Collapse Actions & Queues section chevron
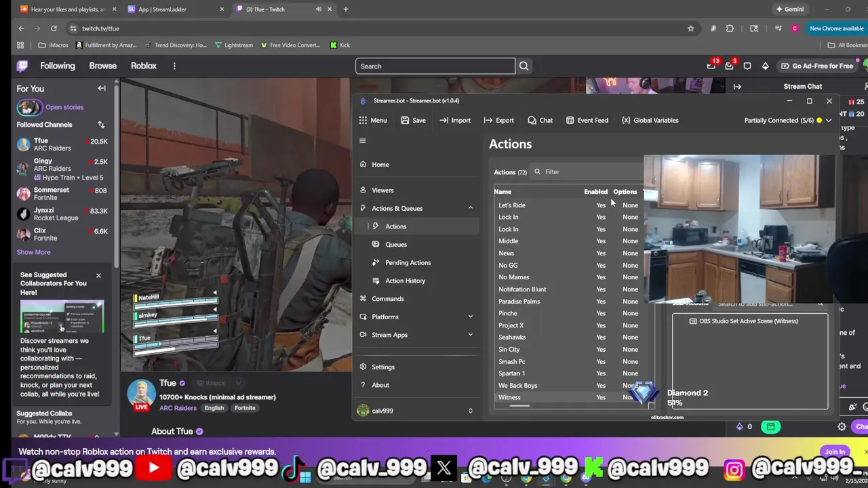Screen dimensions: 868x488 470,208
